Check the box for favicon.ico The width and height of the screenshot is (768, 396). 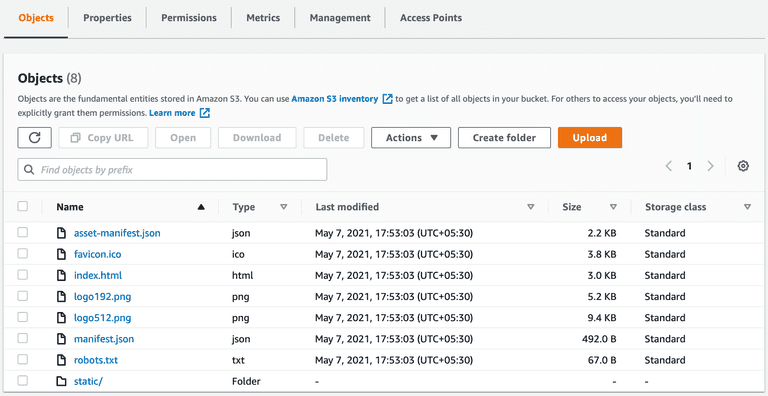click(23, 253)
